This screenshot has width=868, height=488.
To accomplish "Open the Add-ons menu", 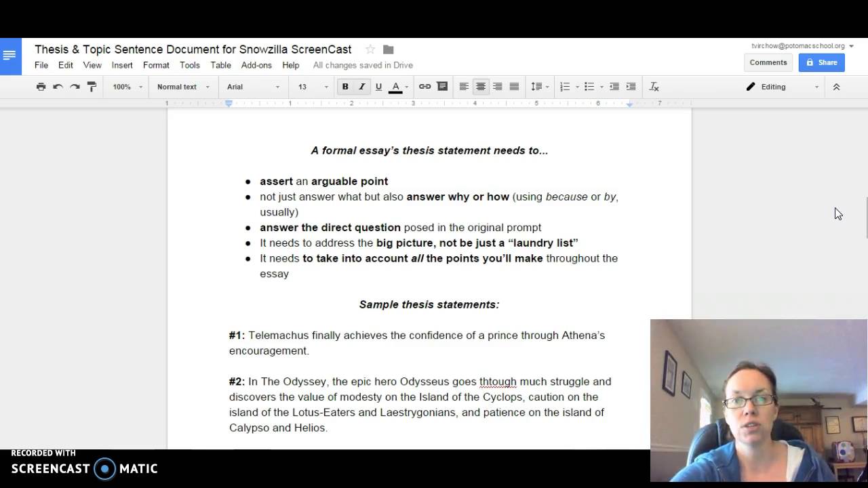I will tap(256, 65).
